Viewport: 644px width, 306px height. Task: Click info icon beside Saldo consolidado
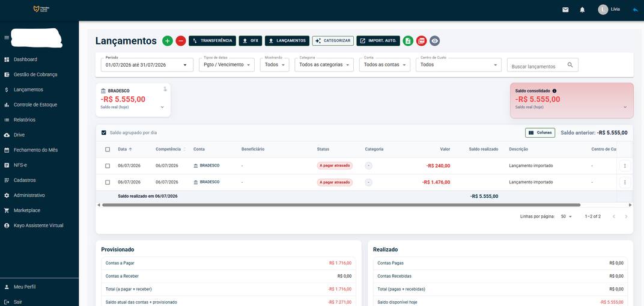tap(554, 91)
